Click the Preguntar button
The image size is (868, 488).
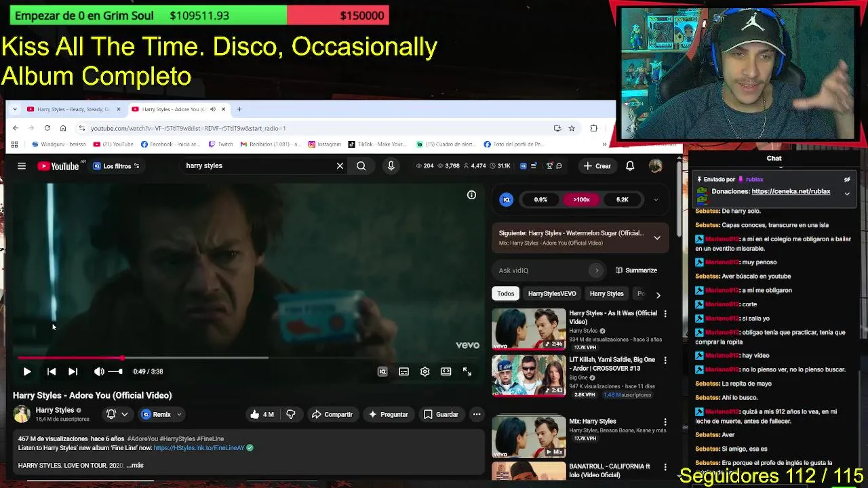(x=388, y=414)
